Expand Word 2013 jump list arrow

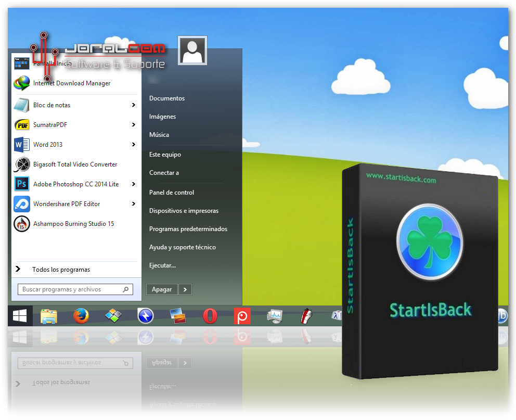[133, 145]
